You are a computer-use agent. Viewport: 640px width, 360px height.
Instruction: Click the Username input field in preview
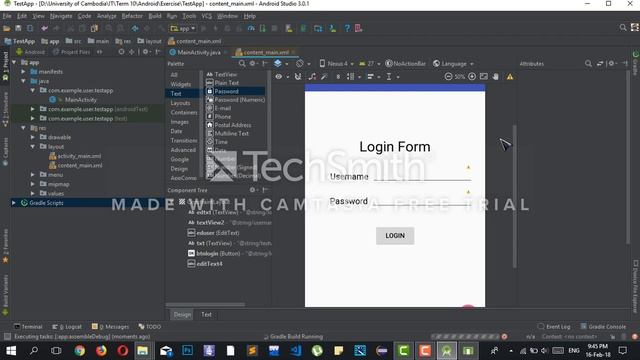tap(422, 176)
